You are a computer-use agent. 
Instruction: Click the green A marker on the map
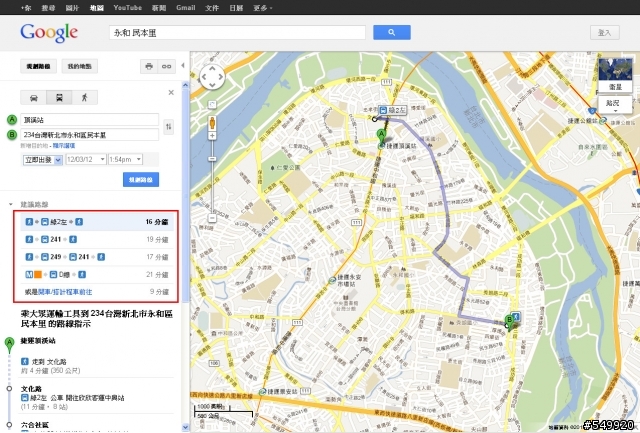pyautogui.click(x=381, y=137)
